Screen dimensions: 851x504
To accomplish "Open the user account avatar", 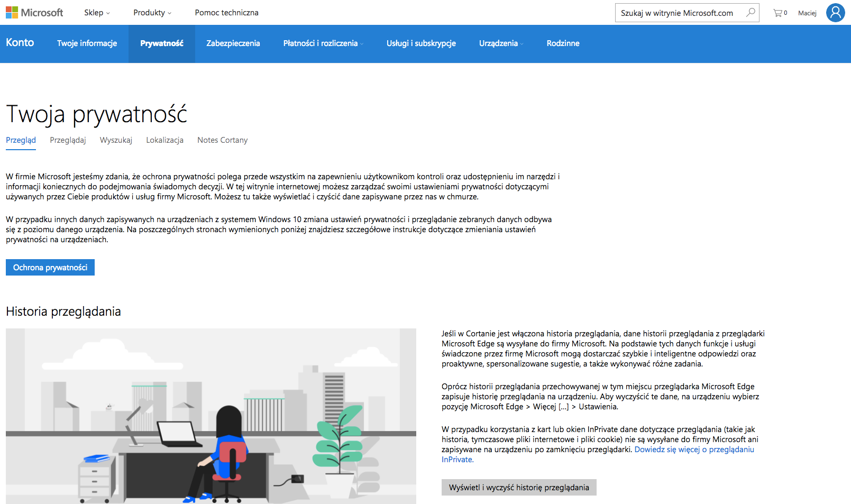I will 836,13.
